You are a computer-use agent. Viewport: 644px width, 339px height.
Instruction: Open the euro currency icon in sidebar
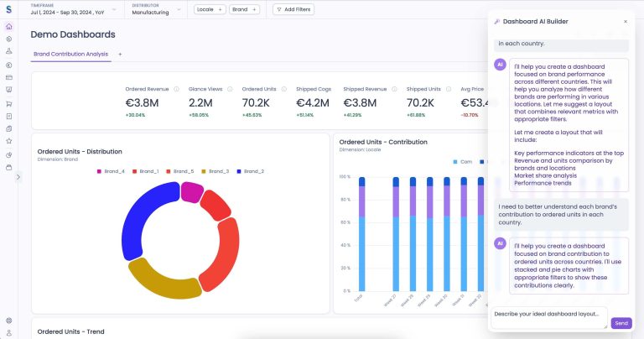coord(8,65)
